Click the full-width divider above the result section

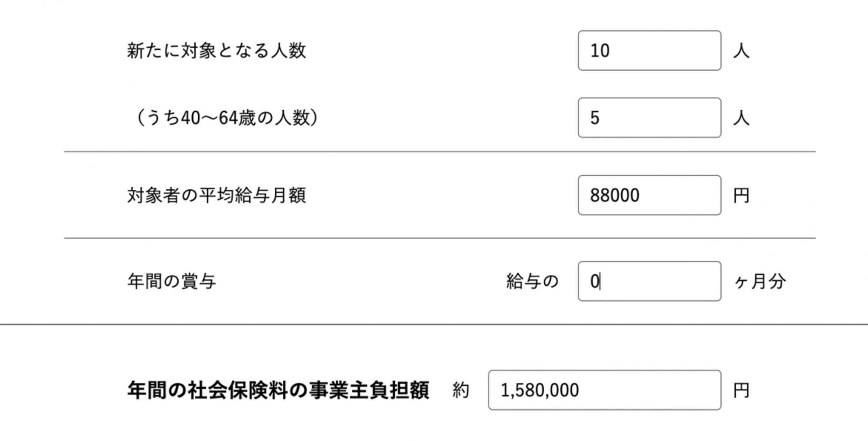click(x=434, y=324)
